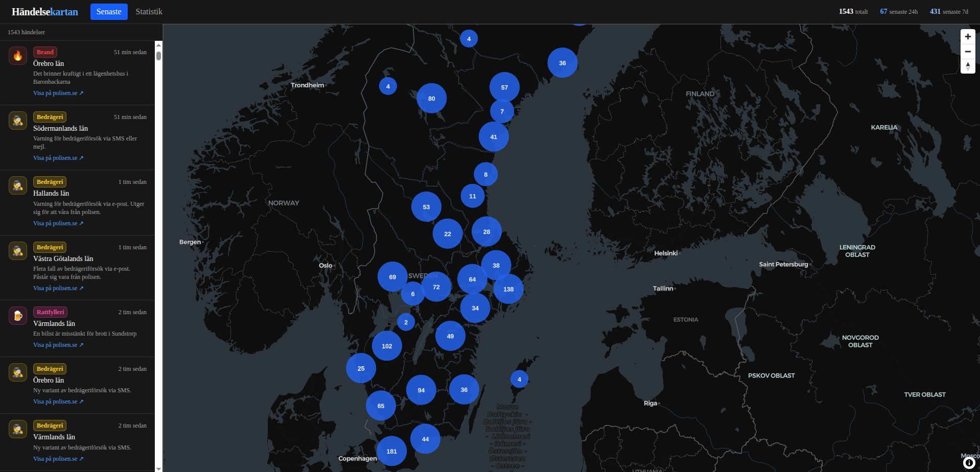Click the 64 events map cluster
980x472 pixels.
pyautogui.click(x=472, y=279)
